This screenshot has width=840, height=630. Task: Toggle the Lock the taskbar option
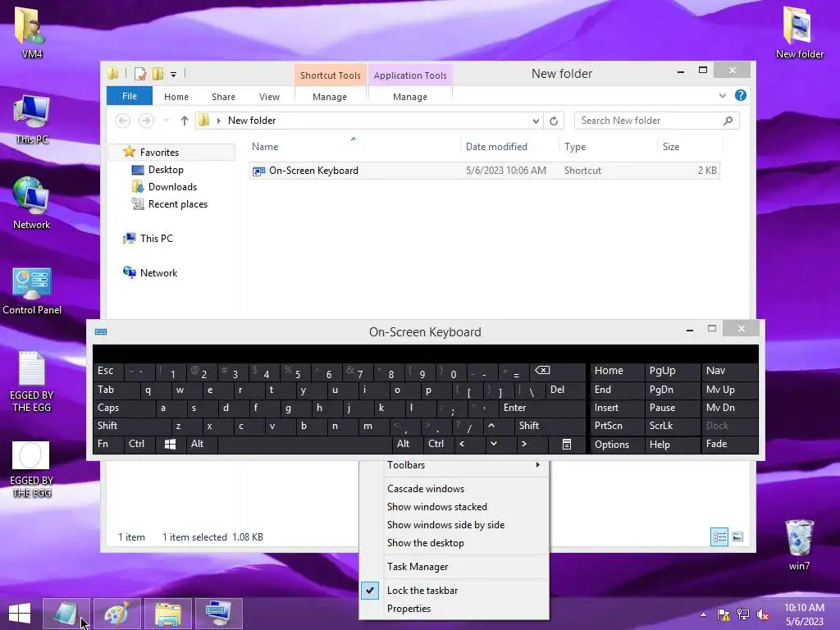point(454,591)
